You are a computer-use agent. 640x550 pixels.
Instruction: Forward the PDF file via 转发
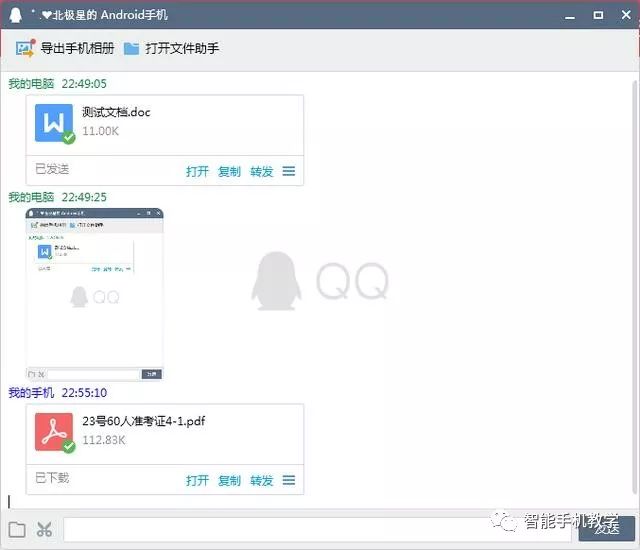pos(262,480)
